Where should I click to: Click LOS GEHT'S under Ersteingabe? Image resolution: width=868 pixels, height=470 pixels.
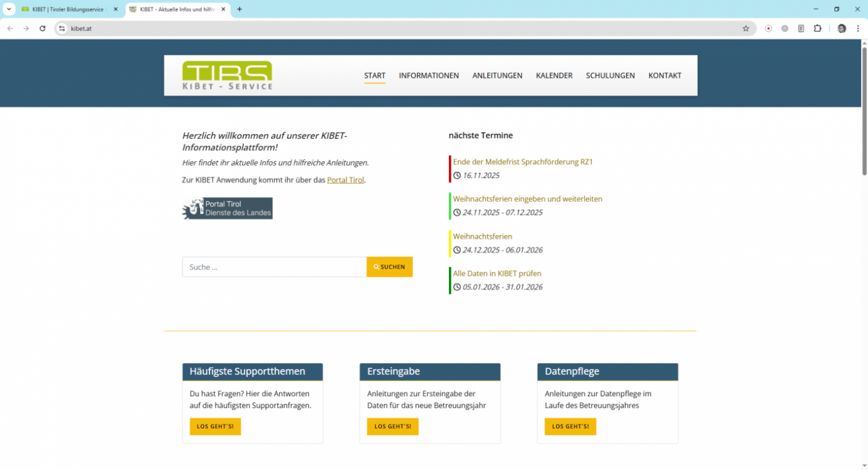pos(393,426)
